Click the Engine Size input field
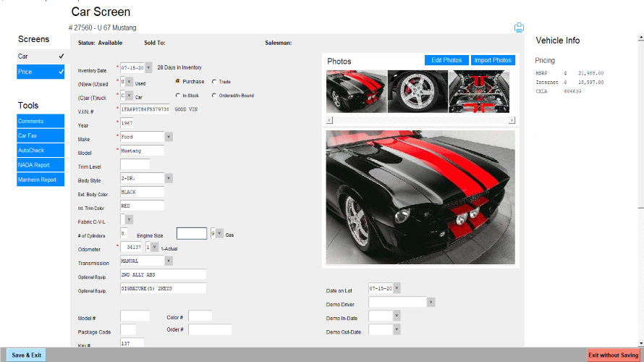 [192, 233]
